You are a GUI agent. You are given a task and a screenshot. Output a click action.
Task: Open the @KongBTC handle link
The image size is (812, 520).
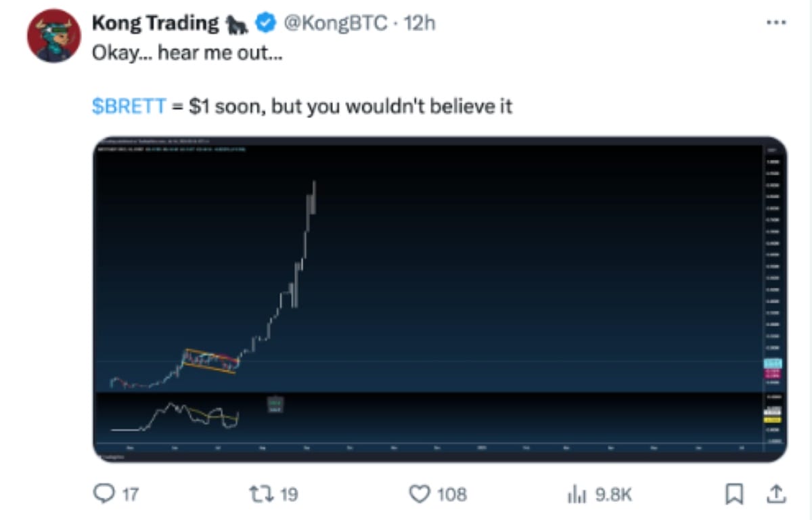337,24
